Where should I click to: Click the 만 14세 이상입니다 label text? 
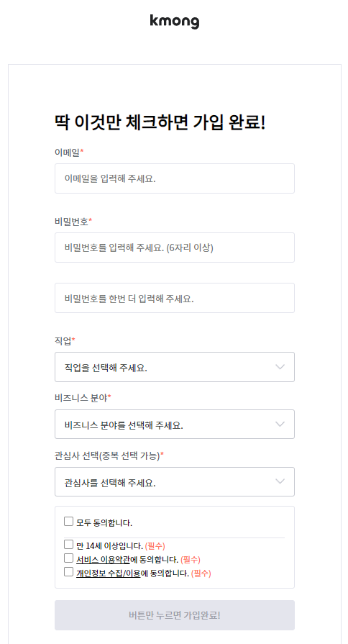coord(109,546)
